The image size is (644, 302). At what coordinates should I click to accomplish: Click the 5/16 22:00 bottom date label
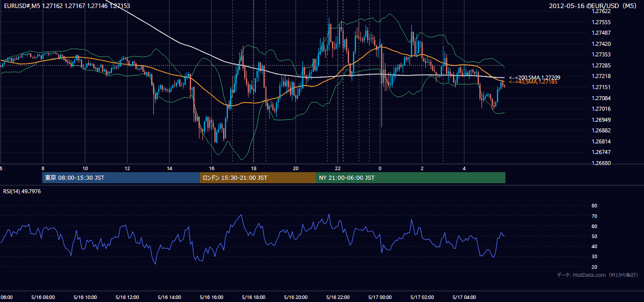(x=338, y=297)
